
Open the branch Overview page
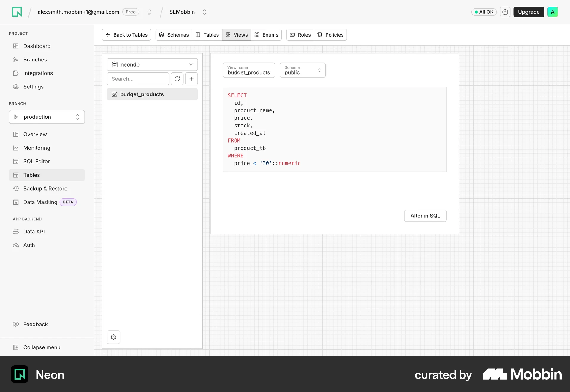coord(47,134)
